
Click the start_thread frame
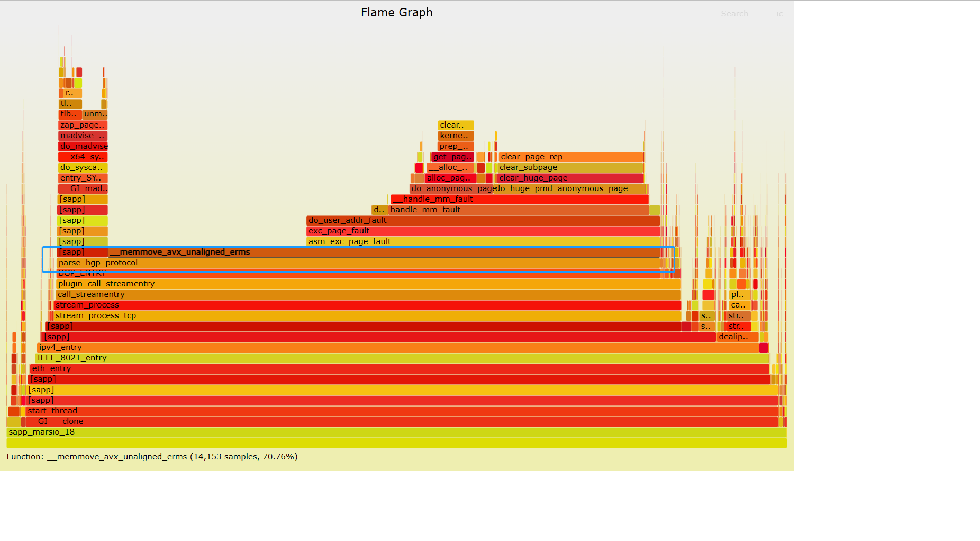tap(402, 411)
